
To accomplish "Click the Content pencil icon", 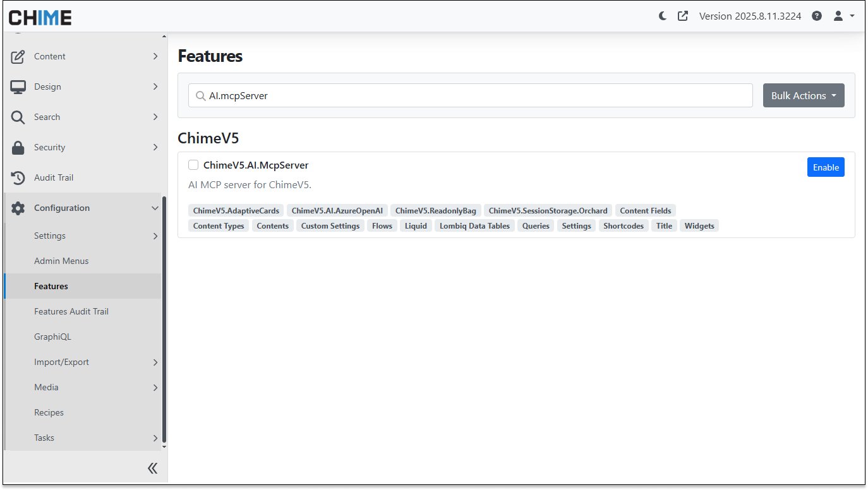I will click(x=18, y=56).
